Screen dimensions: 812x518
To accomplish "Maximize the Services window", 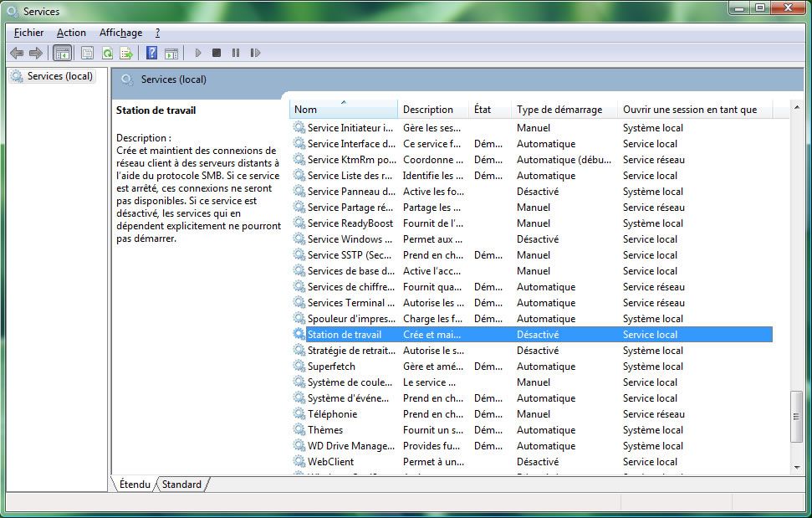I will click(759, 8).
